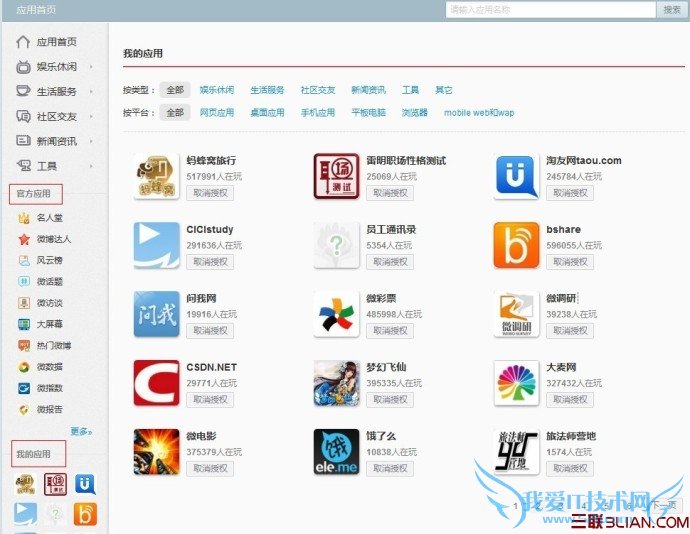This screenshot has height=534, width=690.
Task: Click 取消授权 for 大麦网
Action: pos(570,400)
